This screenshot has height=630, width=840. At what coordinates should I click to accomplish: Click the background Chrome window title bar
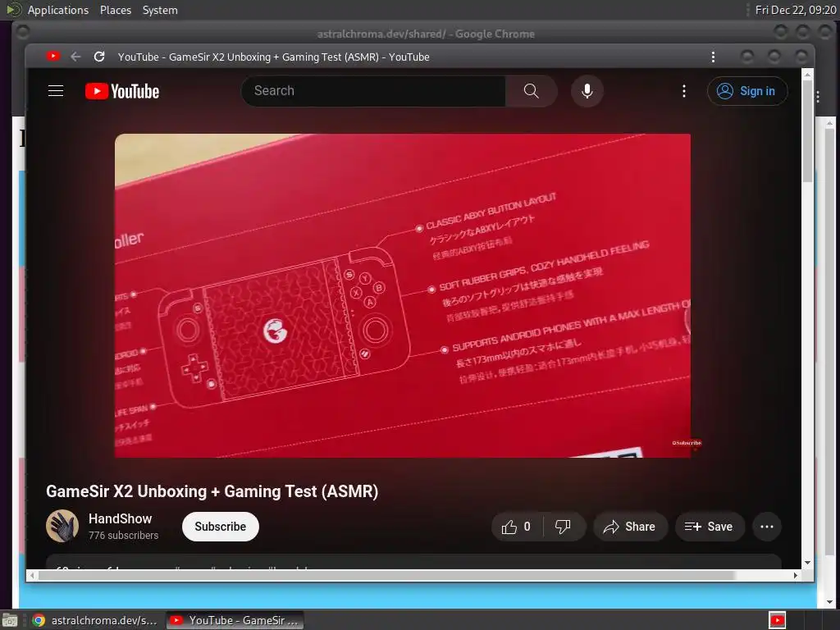pyautogui.click(x=426, y=34)
